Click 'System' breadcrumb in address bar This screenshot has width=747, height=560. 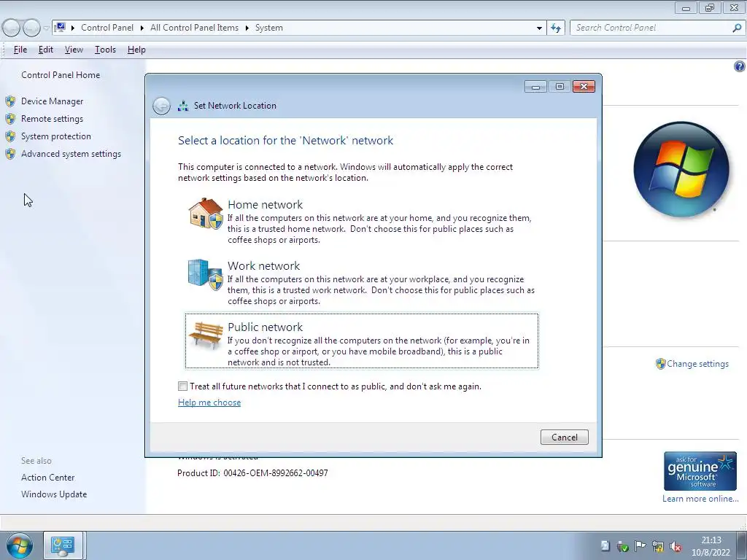coord(268,28)
